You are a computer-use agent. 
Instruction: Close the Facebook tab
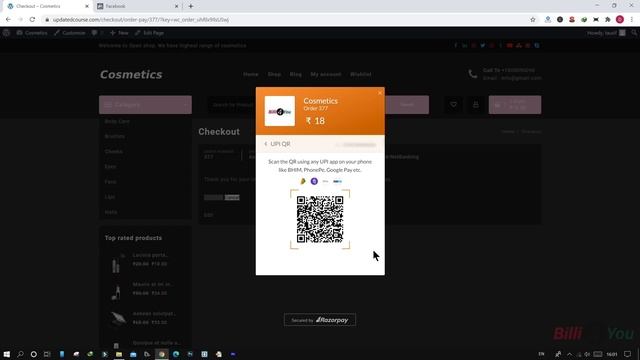[x=176, y=6]
